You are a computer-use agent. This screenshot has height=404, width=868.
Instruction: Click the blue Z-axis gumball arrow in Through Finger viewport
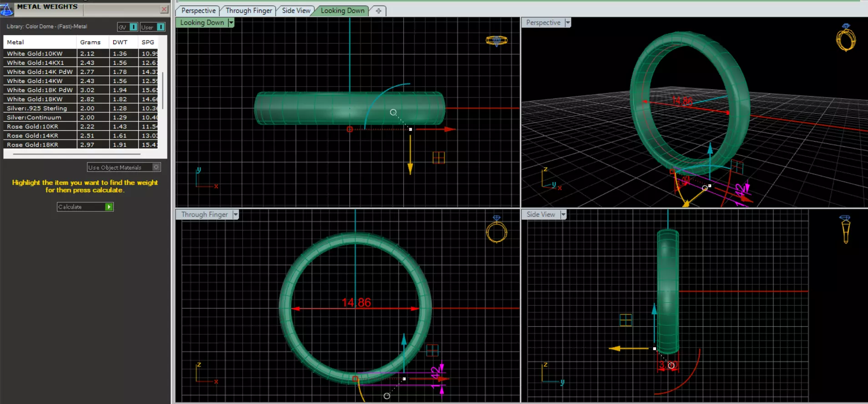[404, 354]
